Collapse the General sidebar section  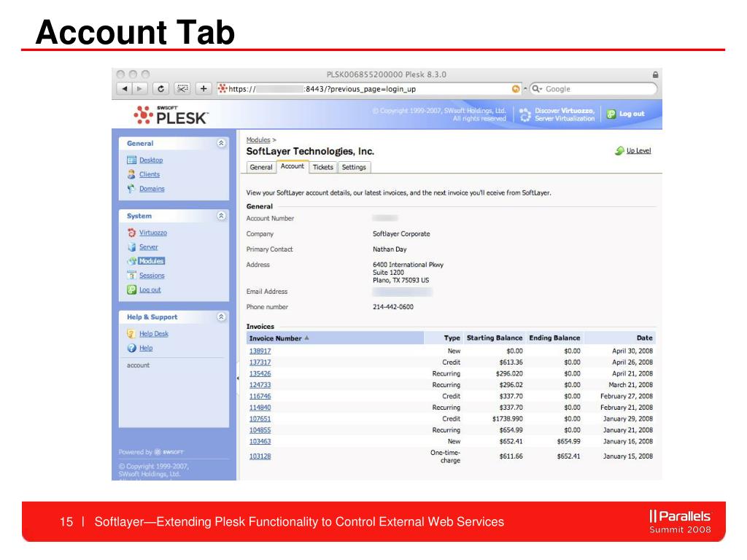point(221,143)
